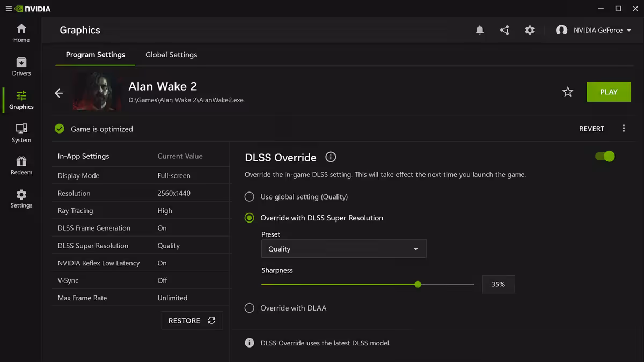Click the REVERT button
Viewport: 644px width, 362px height.
591,129
